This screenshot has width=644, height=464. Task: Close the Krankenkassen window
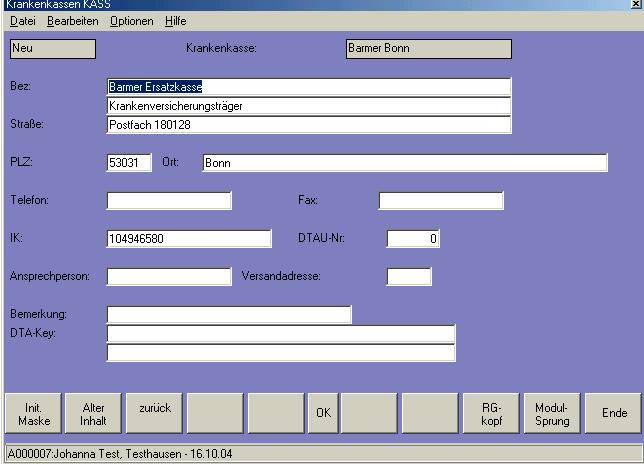636,4
